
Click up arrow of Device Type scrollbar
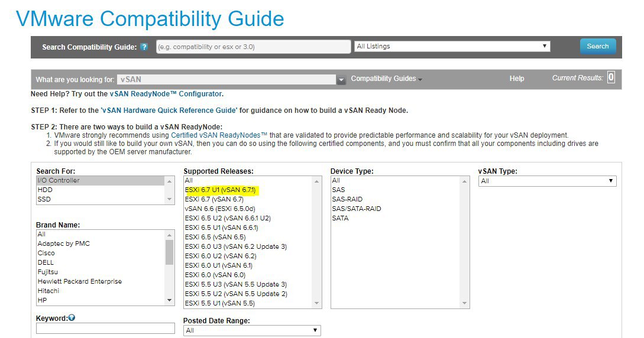pos(464,181)
